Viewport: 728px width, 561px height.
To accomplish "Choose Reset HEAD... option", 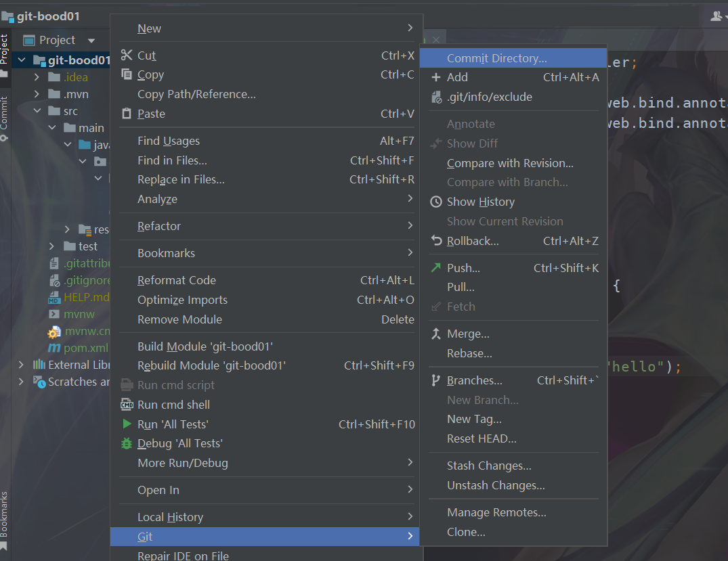I will pos(513,439).
